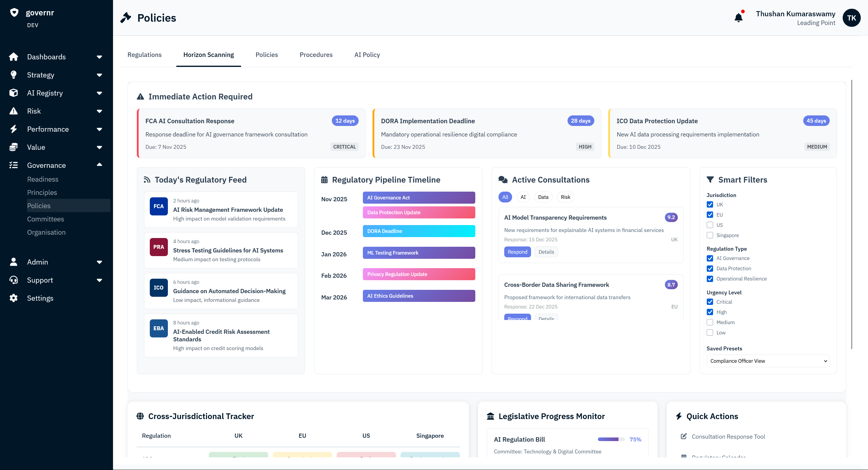Viewport: 868px width, 470px height.
Task: Respond to AI Model Transparency Requirements
Action: (x=517, y=252)
